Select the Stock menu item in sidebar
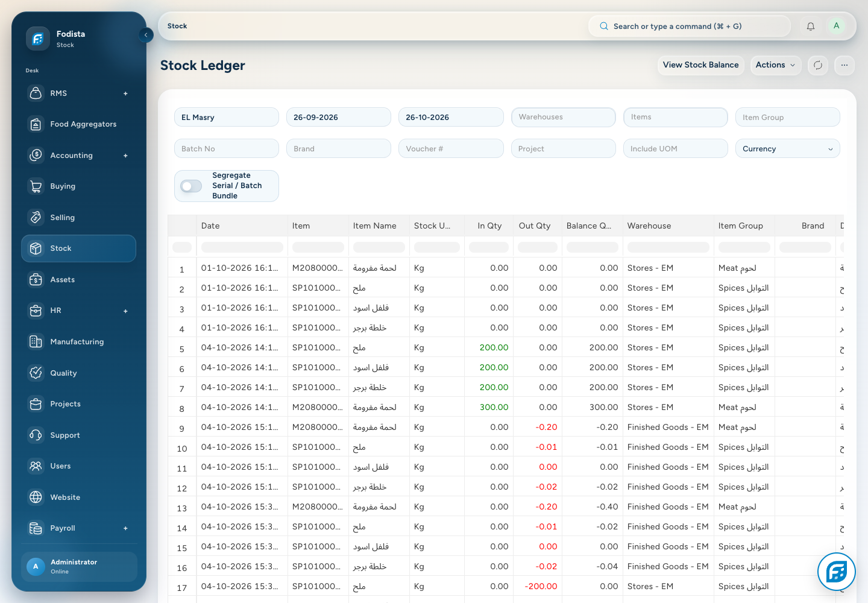The width and height of the screenshot is (868, 603). point(78,248)
